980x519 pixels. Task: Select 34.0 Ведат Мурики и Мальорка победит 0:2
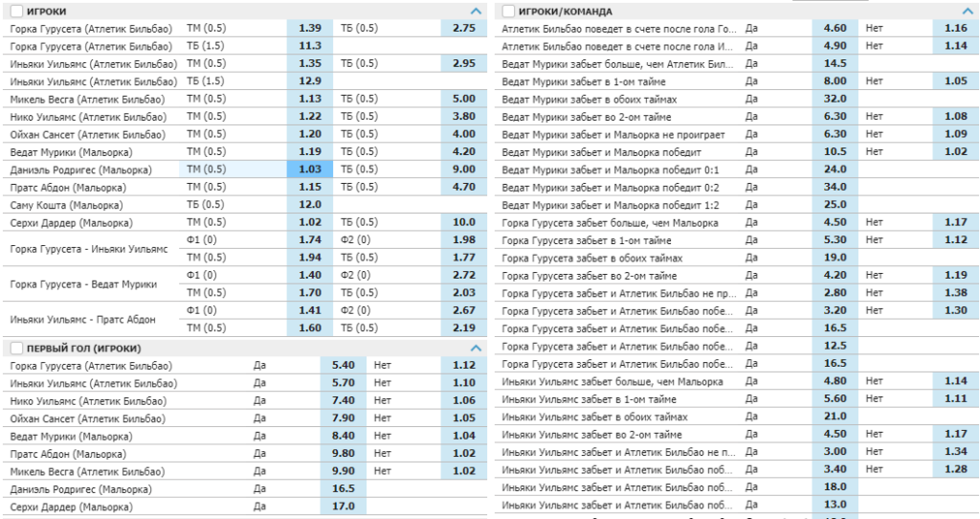tap(835, 187)
